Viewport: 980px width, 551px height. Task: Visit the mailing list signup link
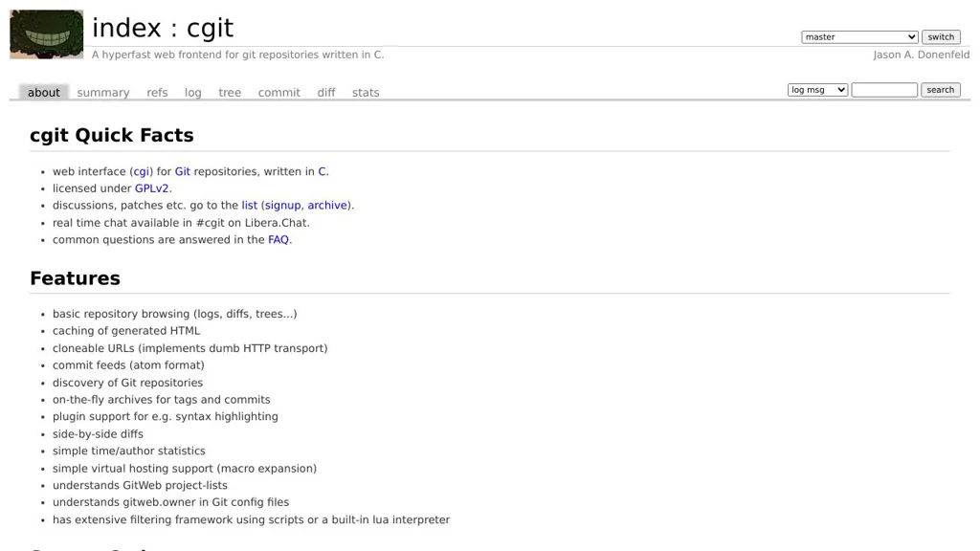click(283, 206)
